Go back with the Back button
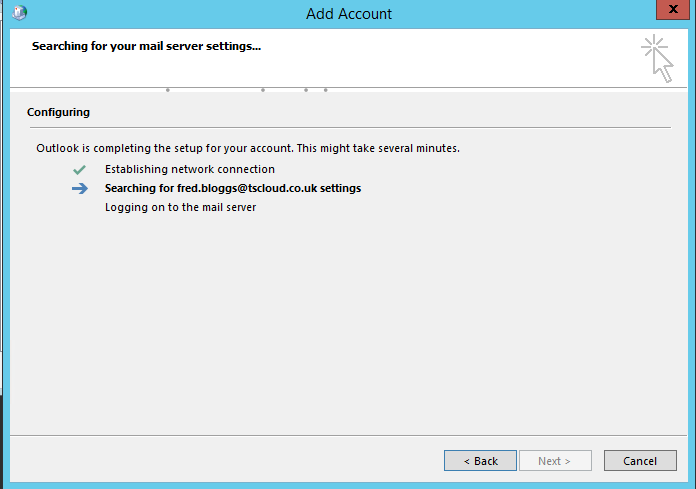The image size is (696, 489). coord(480,461)
